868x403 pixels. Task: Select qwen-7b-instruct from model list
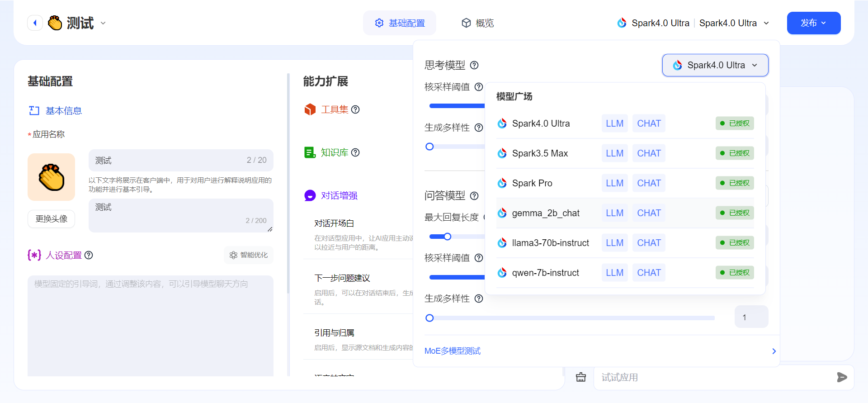625,273
